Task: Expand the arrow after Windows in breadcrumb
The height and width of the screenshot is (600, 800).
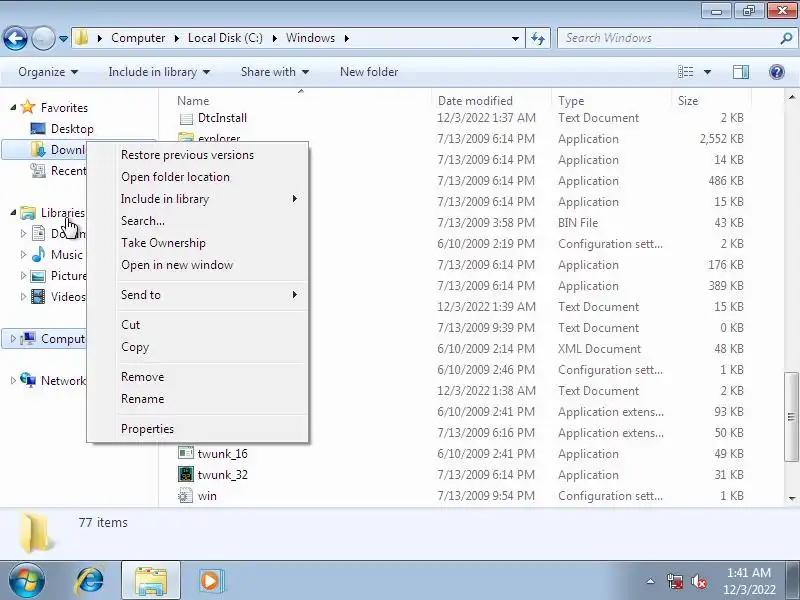Action: click(346, 38)
